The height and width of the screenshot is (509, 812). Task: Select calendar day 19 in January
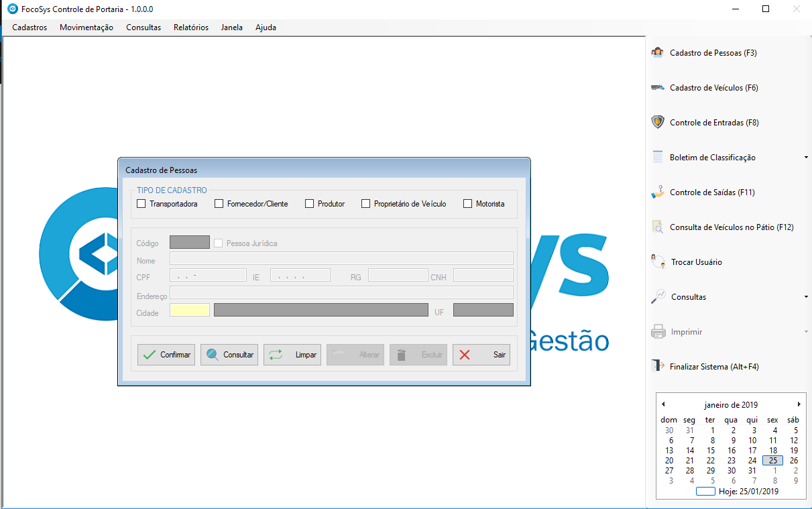[x=794, y=451]
